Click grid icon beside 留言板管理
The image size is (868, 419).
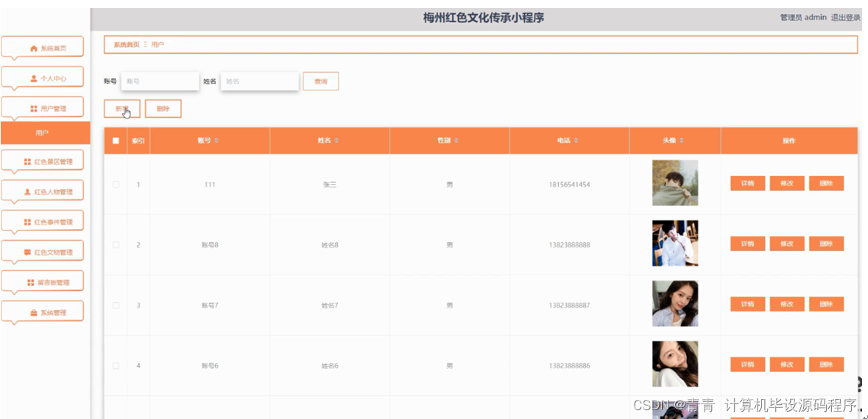tap(30, 282)
